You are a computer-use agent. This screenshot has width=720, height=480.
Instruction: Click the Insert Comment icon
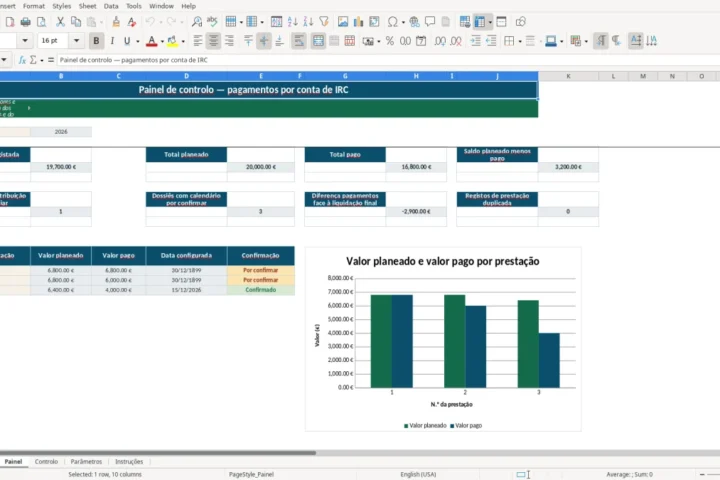coord(430,22)
